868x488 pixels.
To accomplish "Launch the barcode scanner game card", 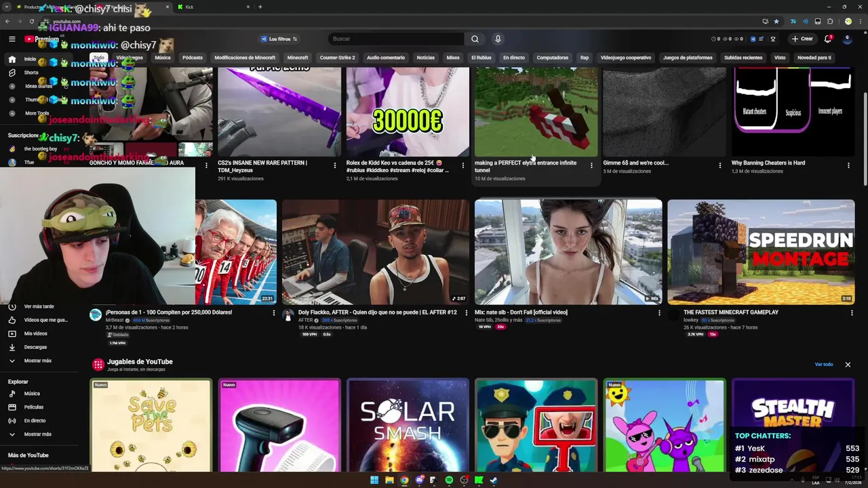I will tap(279, 425).
